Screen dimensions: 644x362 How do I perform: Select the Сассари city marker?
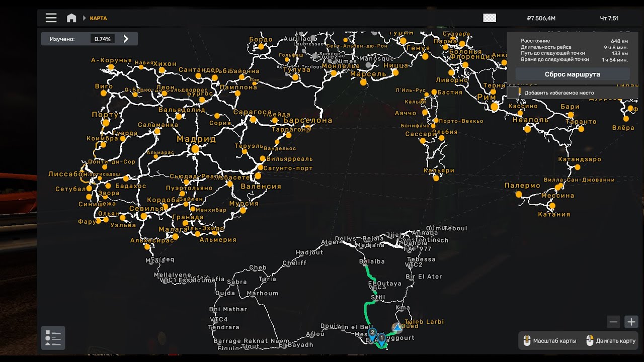point(423,141)
